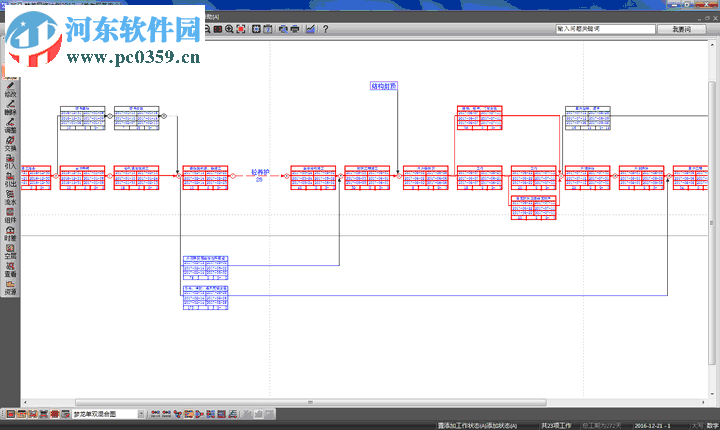Screen dimensions: 720x430
Task: Toggle second view mode icon in bottom toolbar
Action: [22, 414]
